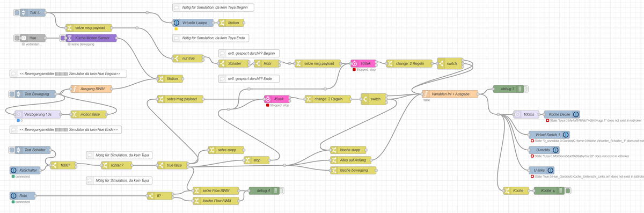Select the yellow Robi switch node
Screen dimensions: 644x213
coord(267,63)
